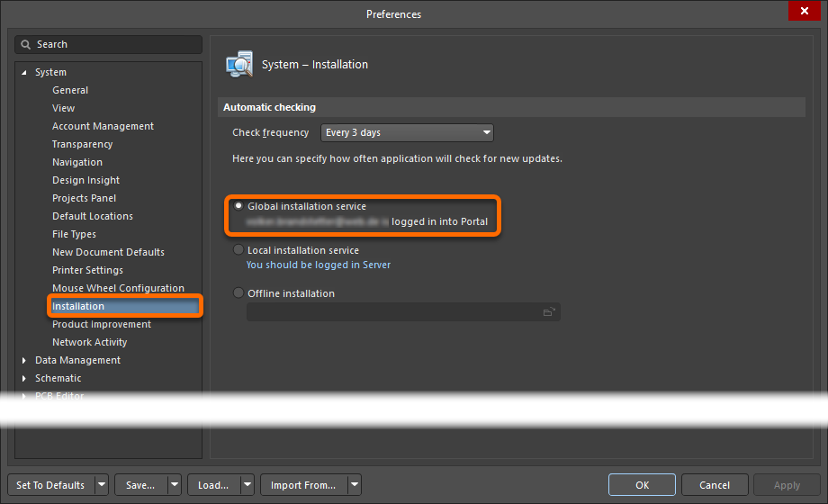Click the Check frequency label
828x504 pixels.
[x=270, y=132]
